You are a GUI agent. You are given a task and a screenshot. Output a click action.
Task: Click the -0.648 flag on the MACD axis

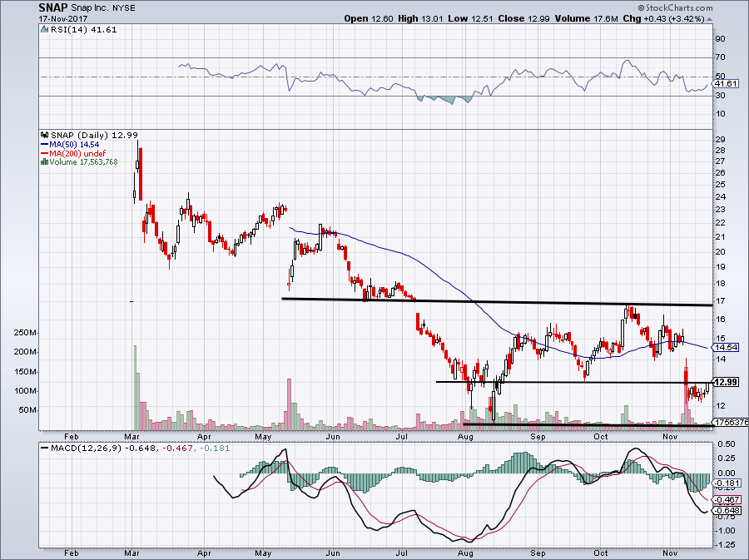click(x=726, y=511)
